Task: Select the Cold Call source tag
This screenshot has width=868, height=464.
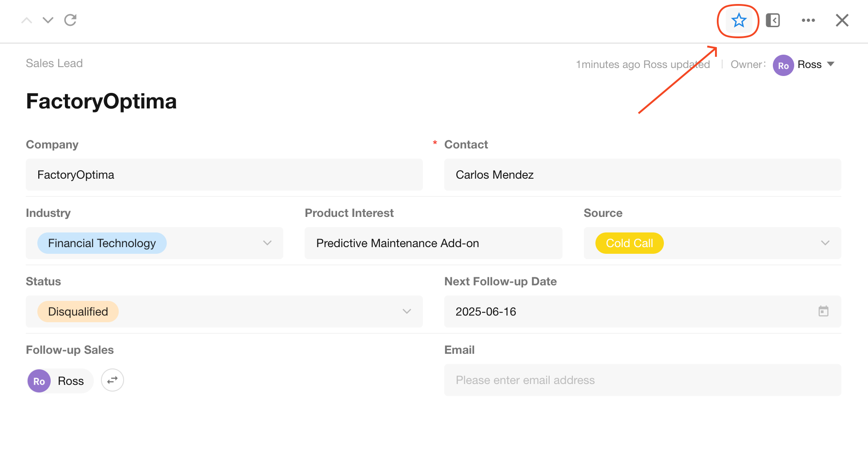Action: coord(629,243)
